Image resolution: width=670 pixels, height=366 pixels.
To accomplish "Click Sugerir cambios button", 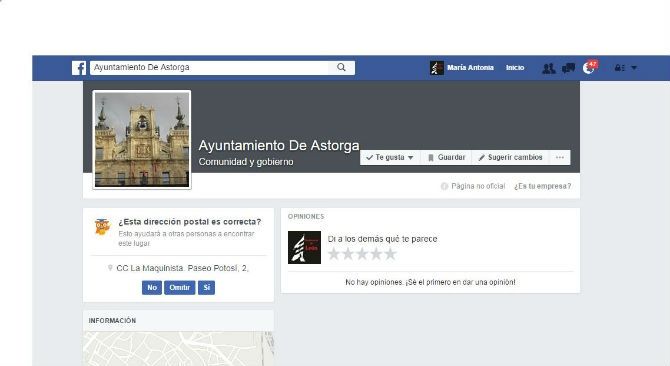I will [511, 157].
